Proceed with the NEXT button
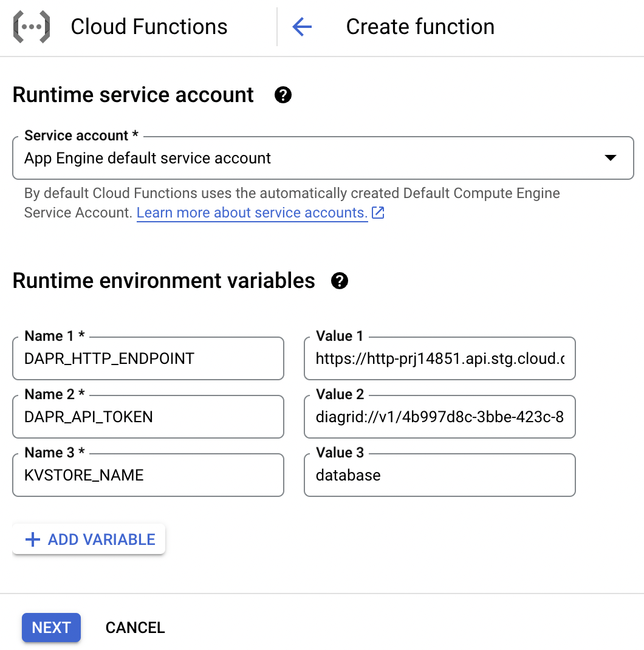Screen dimensions: 644x650 point(51,628)
